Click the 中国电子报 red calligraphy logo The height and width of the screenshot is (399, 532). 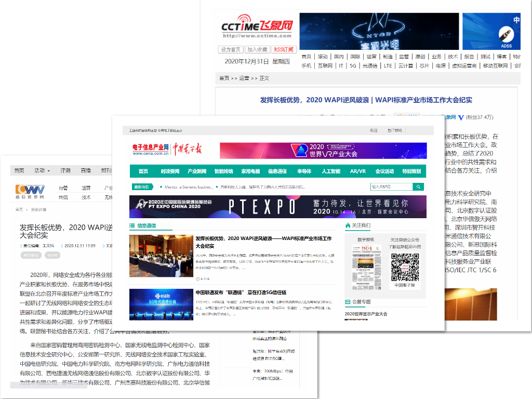[x=187, y=149]
